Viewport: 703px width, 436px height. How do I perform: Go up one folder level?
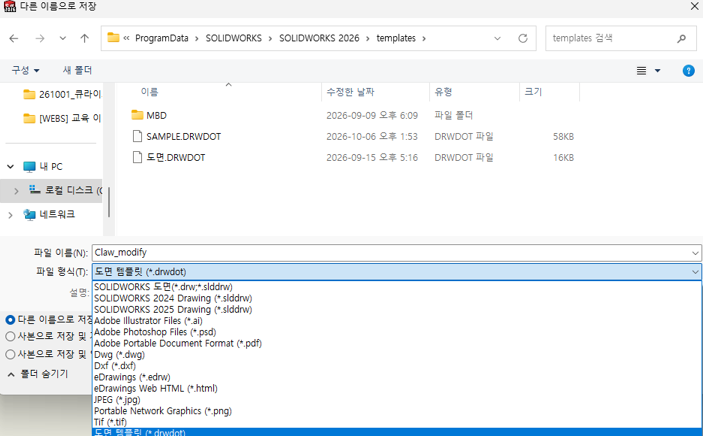tap(84, 39)
